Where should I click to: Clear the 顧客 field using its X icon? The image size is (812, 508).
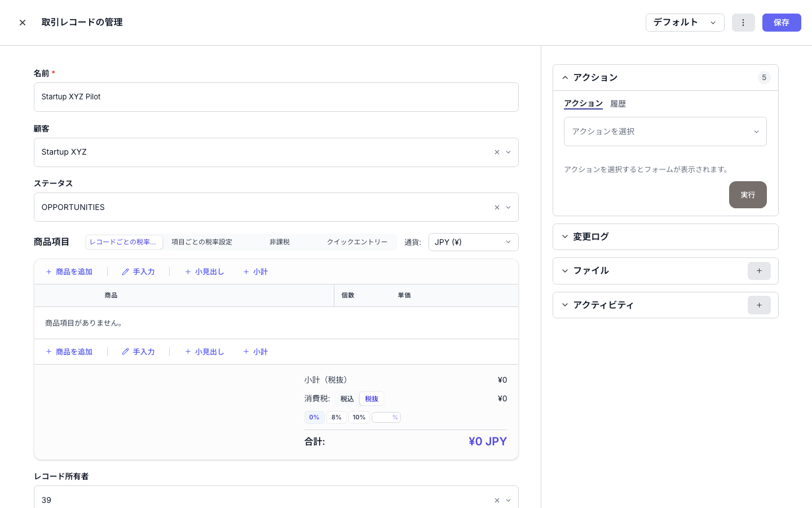coord(497,152)
